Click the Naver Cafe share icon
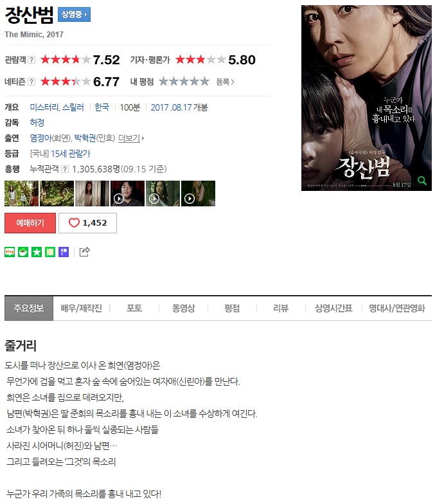This screenshot has height=504, width=435. coord(23,252)
